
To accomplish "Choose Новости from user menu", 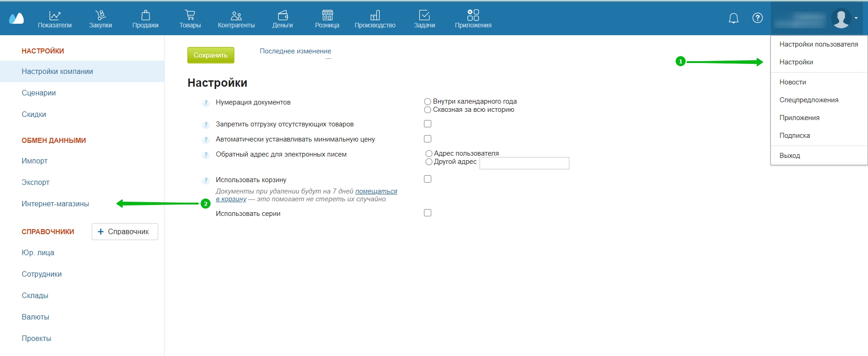I will coord(819,82).
